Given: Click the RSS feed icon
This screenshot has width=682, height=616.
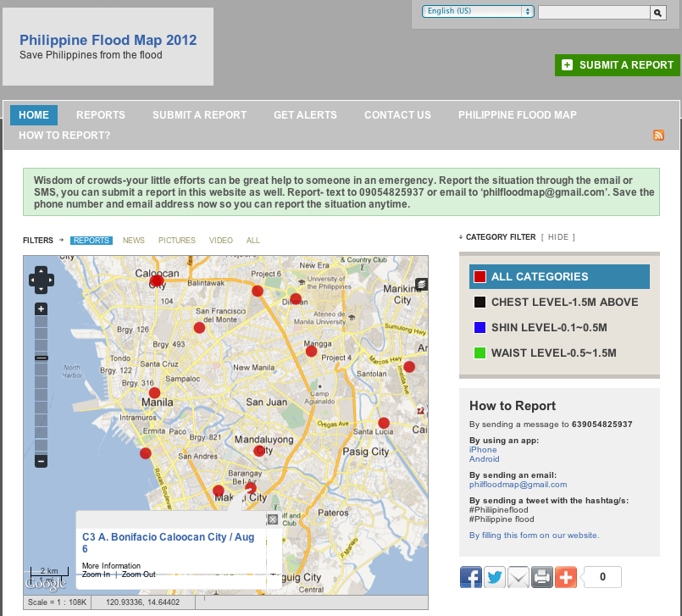Looking at the screenshot, I should coord(658,136).
